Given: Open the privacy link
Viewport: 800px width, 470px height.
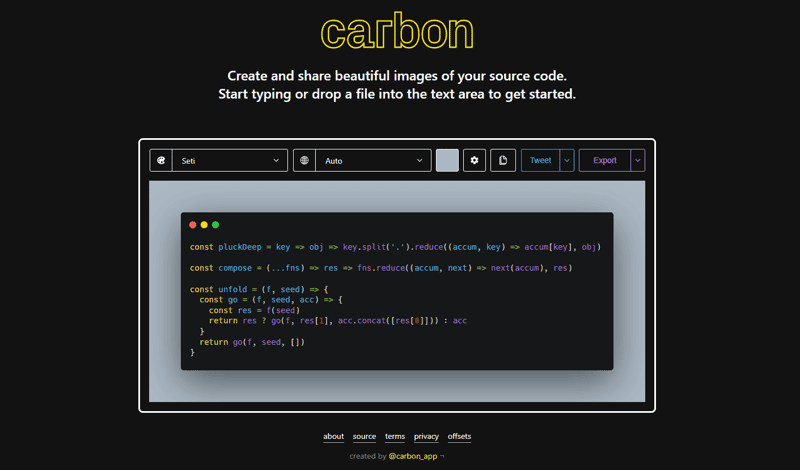Looking at the screenshot, I should pos(426,436).
